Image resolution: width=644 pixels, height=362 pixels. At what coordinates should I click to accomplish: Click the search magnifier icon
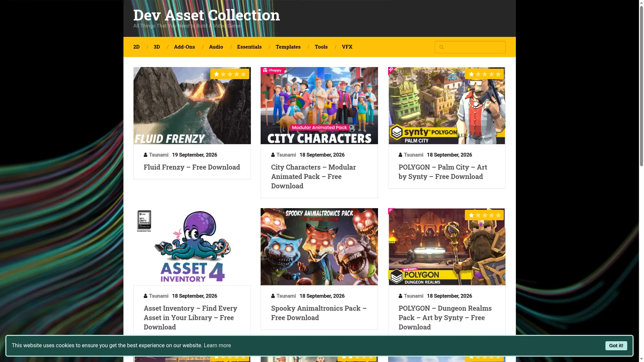(x=441, y=47)
